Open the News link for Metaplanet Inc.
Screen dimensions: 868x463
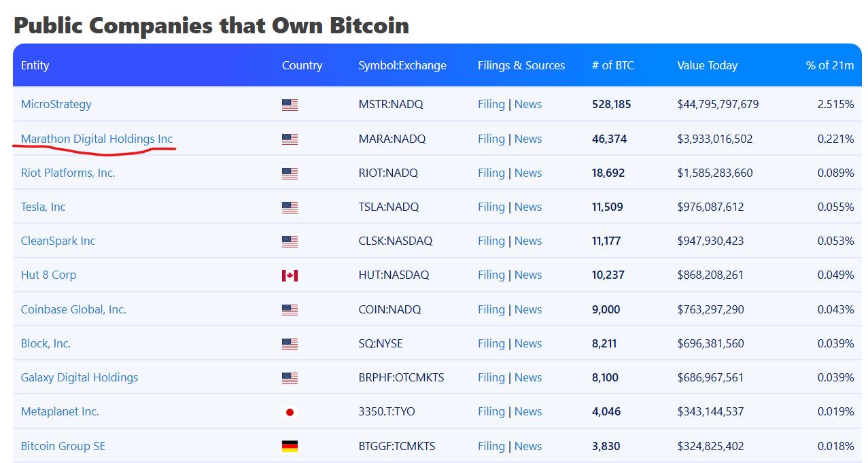[x=528, y=411]
